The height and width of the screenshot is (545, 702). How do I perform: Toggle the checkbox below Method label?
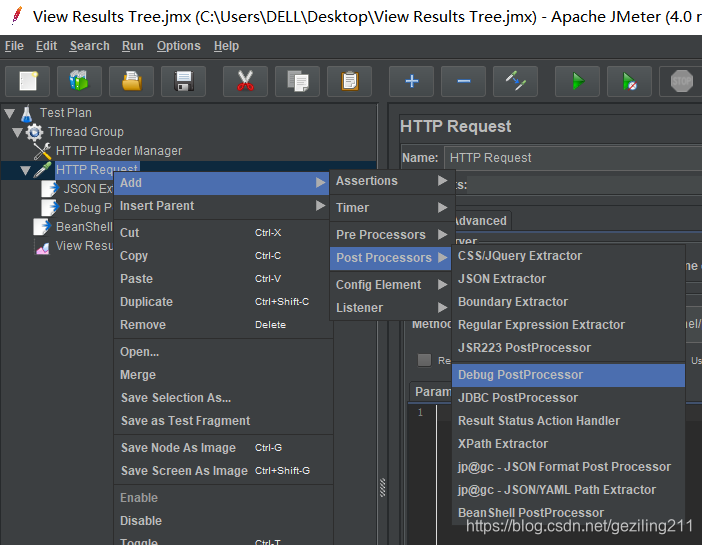[x=424, y=360]
